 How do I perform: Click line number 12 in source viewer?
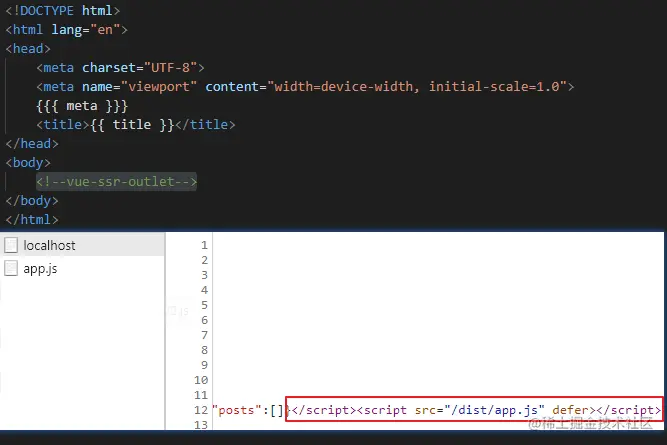[201, 410]
